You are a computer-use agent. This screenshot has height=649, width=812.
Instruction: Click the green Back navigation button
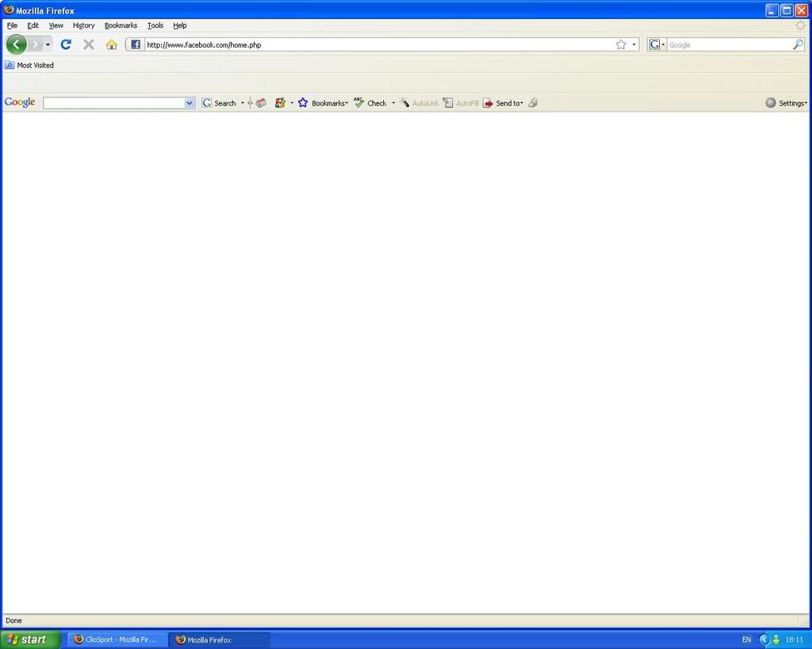[x=16, y=44]
